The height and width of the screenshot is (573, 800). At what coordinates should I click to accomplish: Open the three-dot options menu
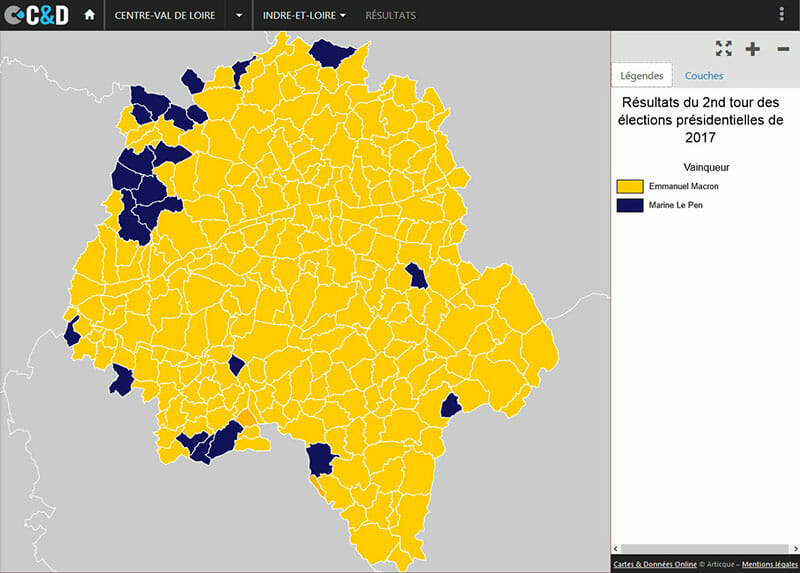pos(781,15)
